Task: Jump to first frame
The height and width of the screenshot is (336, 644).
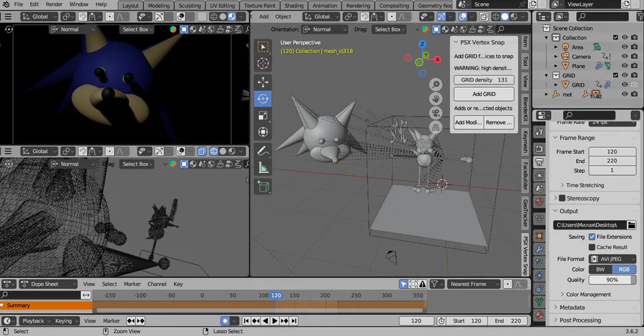Action: [x=246, y=321]
